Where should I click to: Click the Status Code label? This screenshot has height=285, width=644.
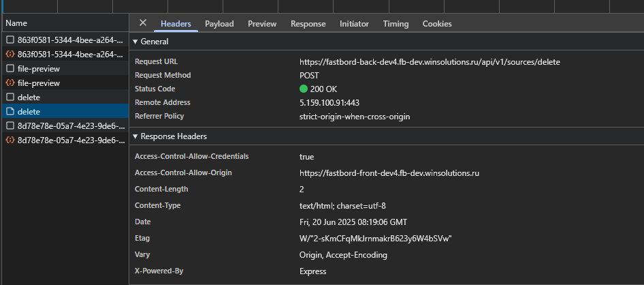[155, 89]
